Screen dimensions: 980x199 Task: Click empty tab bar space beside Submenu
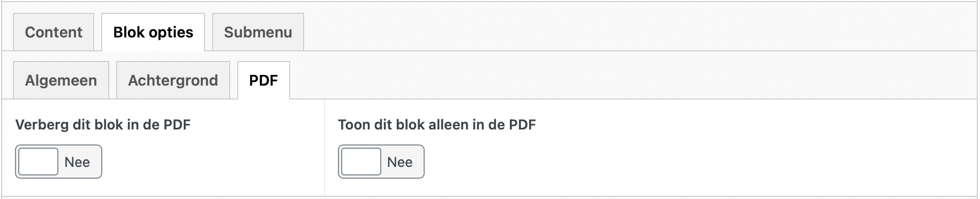pos(637,32)
